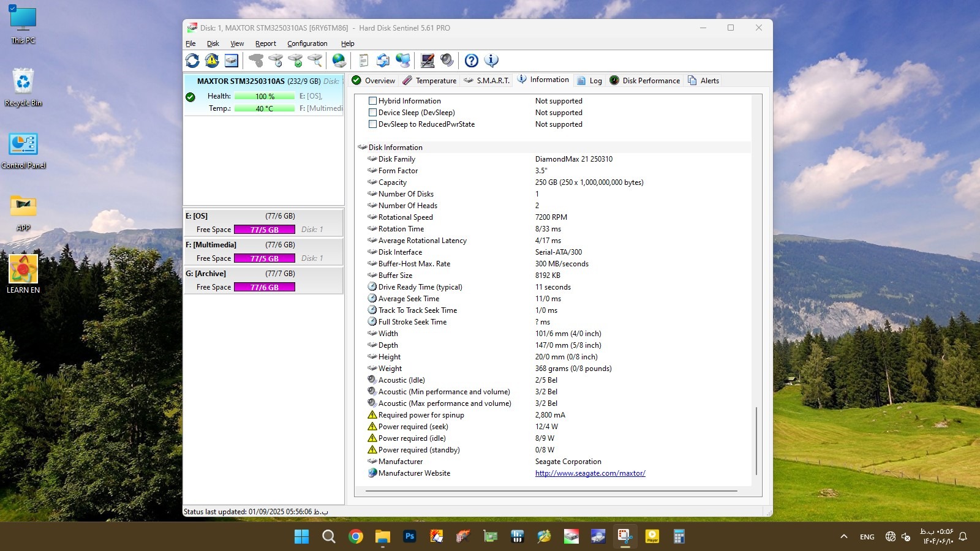Open Google Chrome from the taskbar
Viewport: 980px width, 551px height.
pyautogui.click(x=355, y=537)
